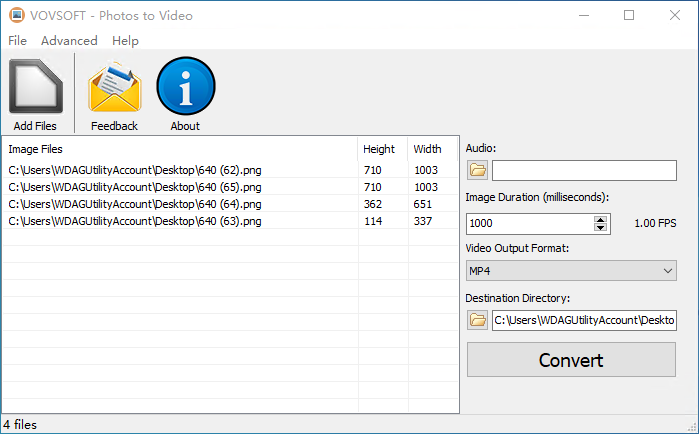This screenshot has height=434, width=699.
Task: Maximize the Photos to Video window
Action: click(629, 15)
